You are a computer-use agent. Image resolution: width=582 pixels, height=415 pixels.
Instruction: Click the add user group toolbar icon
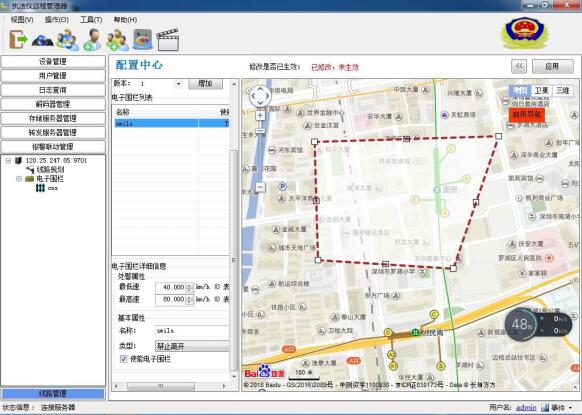pyautogui.click(x=117, y=40)
